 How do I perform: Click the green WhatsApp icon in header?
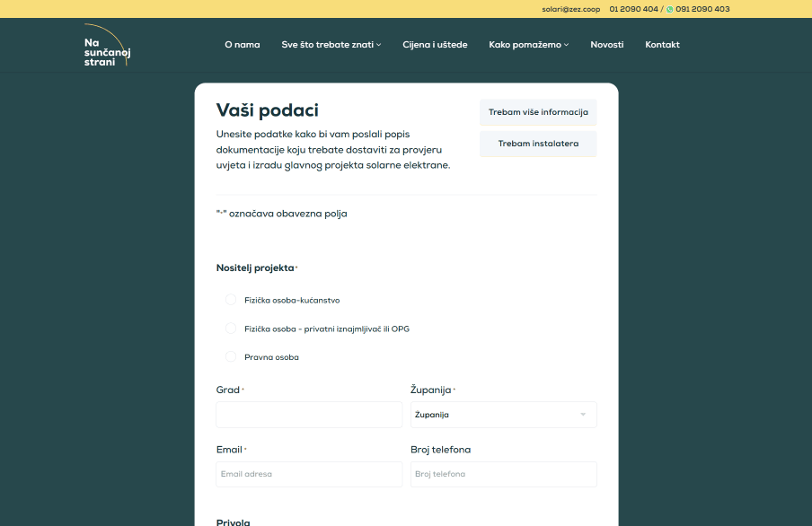click(x=669, y=9)
